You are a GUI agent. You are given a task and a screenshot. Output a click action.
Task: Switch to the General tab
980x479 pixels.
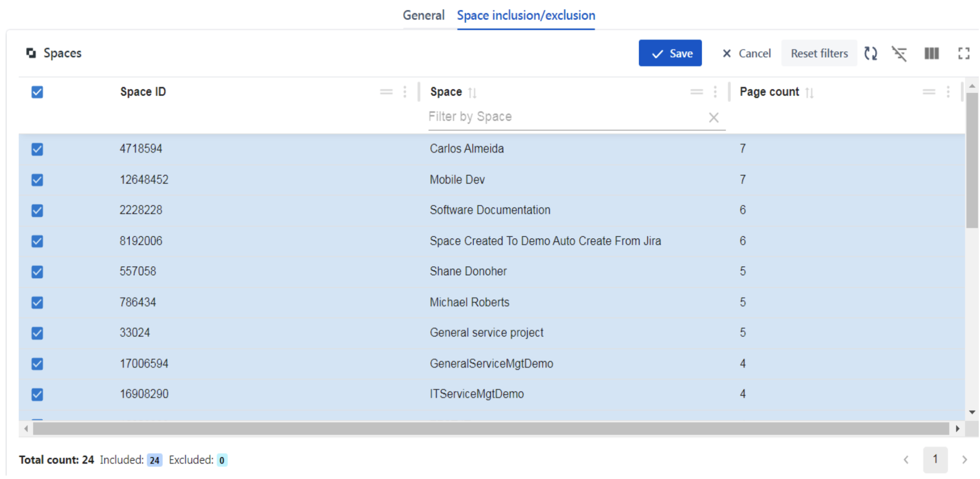[x=423, y=16]
